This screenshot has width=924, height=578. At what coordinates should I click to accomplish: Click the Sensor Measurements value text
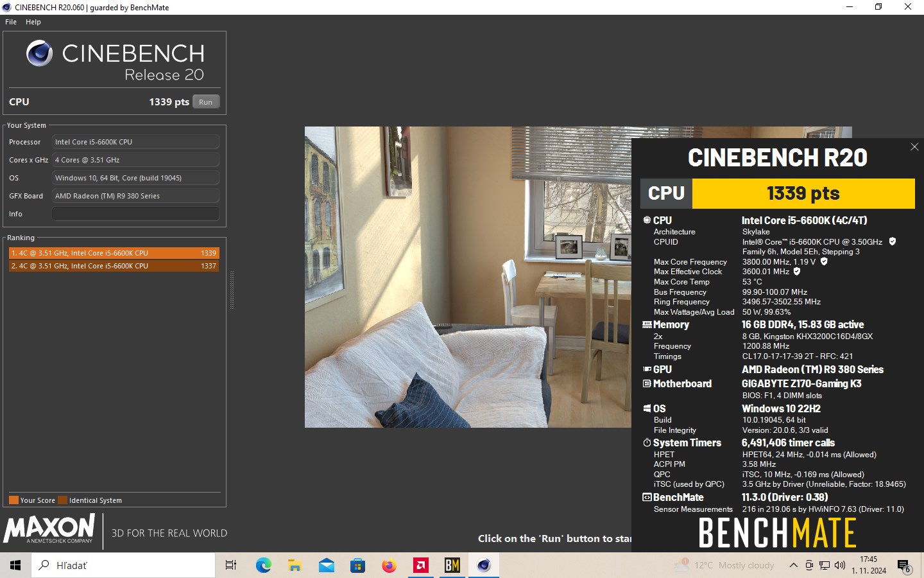pos(823,509)
